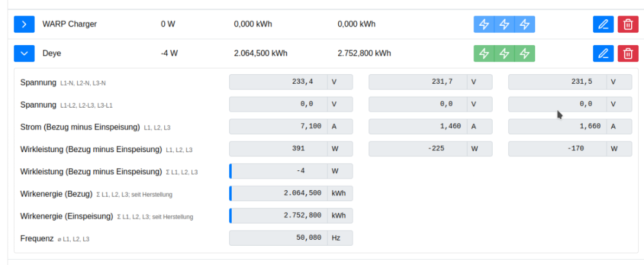Click the L1 voltage field showing 233,4
644x265 pixels.
(x=278, y=83)
